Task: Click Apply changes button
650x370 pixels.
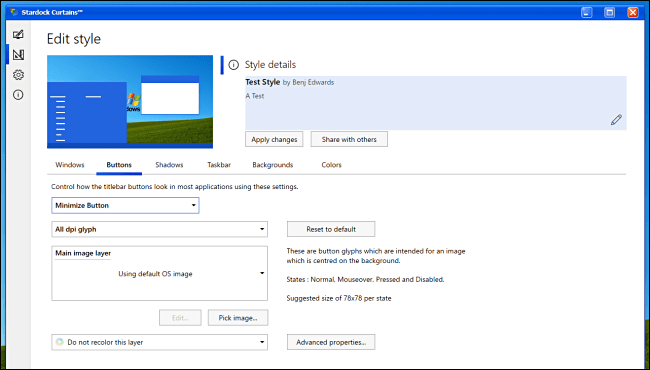Action: (274, 139)
